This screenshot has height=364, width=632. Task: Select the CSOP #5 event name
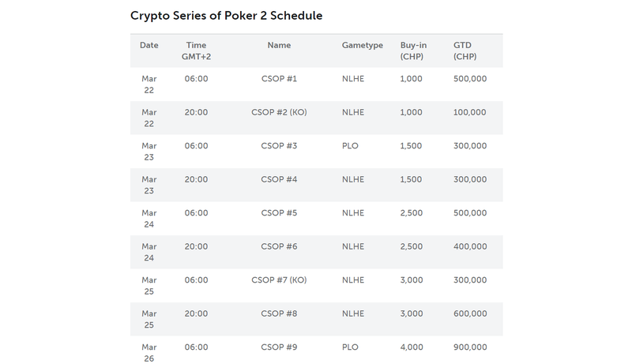tap(279, 212)
